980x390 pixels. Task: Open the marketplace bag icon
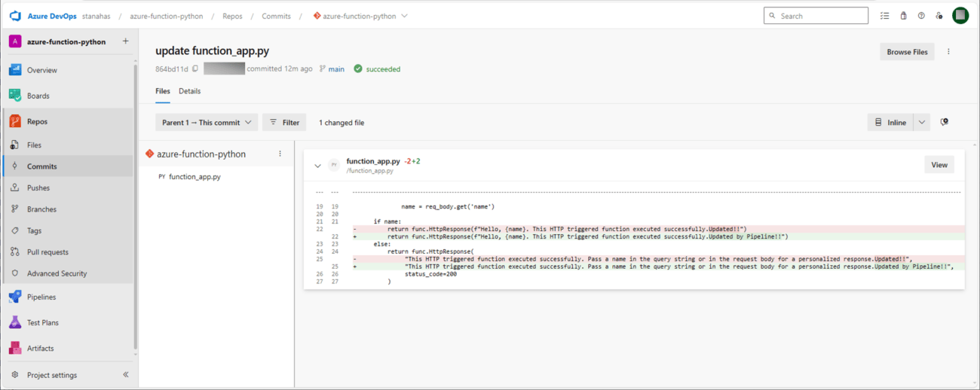click(903, 16)
